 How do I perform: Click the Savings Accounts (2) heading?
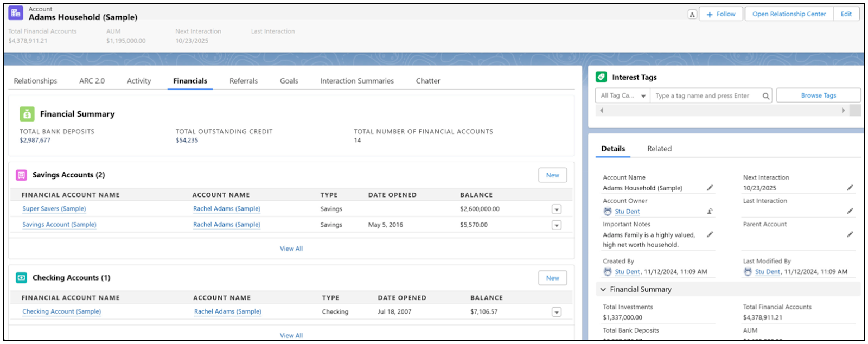pyautogui.click(x=69, y=175)
